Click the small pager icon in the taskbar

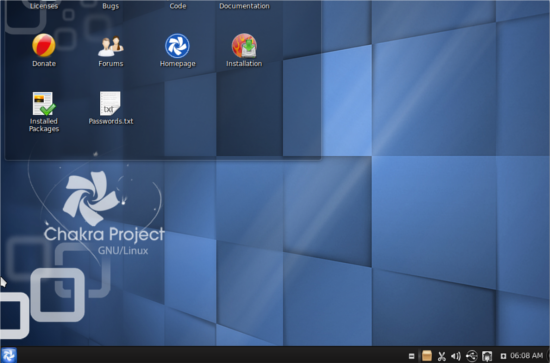[x=412, y=356]
